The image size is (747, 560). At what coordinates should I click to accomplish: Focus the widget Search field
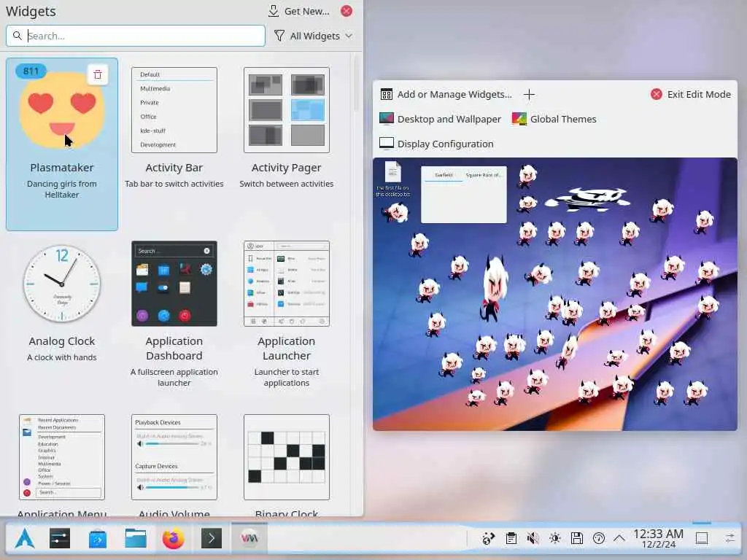tap(136, 36)
